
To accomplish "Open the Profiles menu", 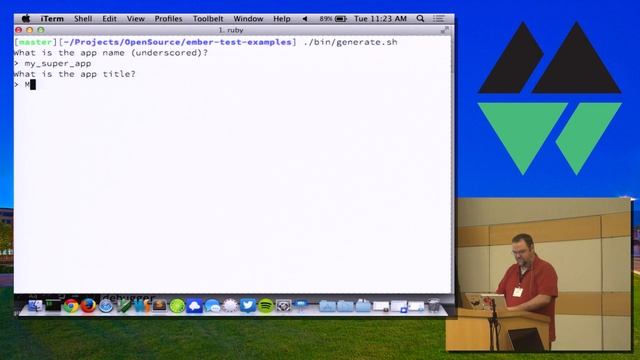I will (168, 19).
